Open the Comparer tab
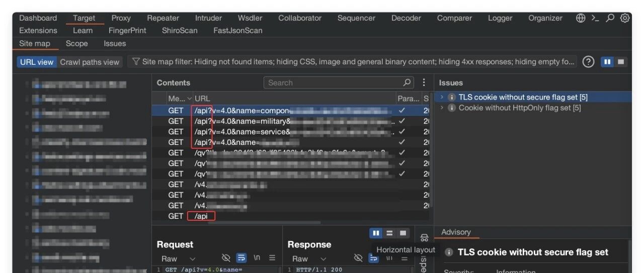 [x=455, y=18]
